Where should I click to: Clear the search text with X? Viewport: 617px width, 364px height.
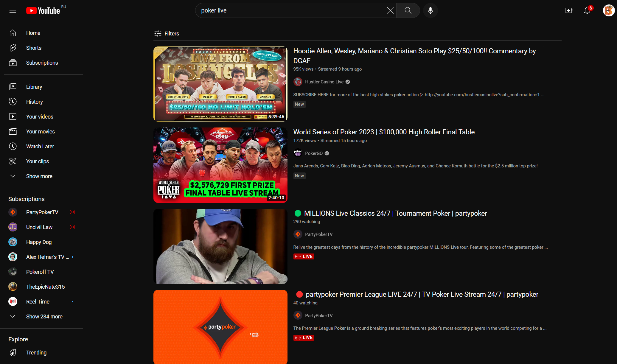[x=390, y=10]
